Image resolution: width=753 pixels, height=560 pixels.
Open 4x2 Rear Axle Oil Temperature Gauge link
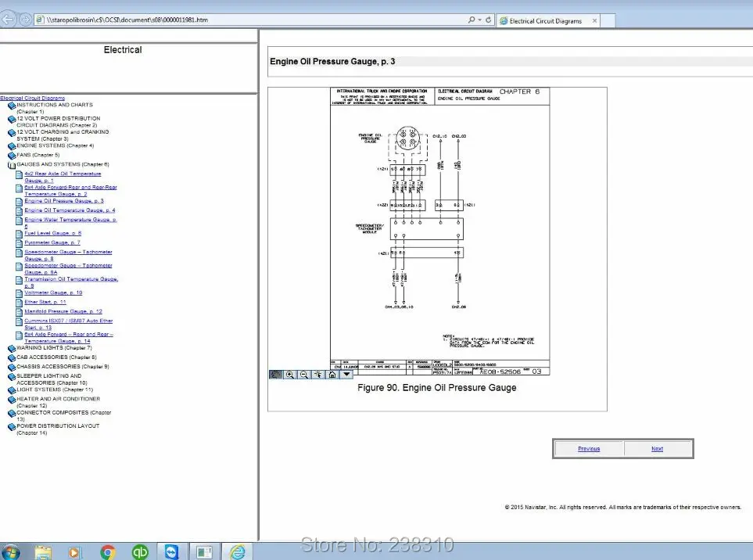pyautogui.click(x=63, y=178)
